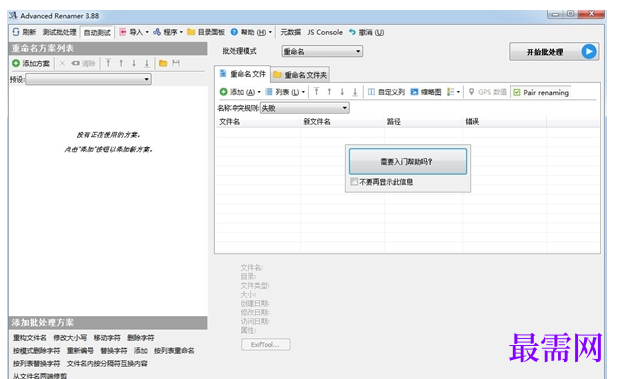The image size is (621, 379).
Task: Move method up in method list
Action: [121, 63]
